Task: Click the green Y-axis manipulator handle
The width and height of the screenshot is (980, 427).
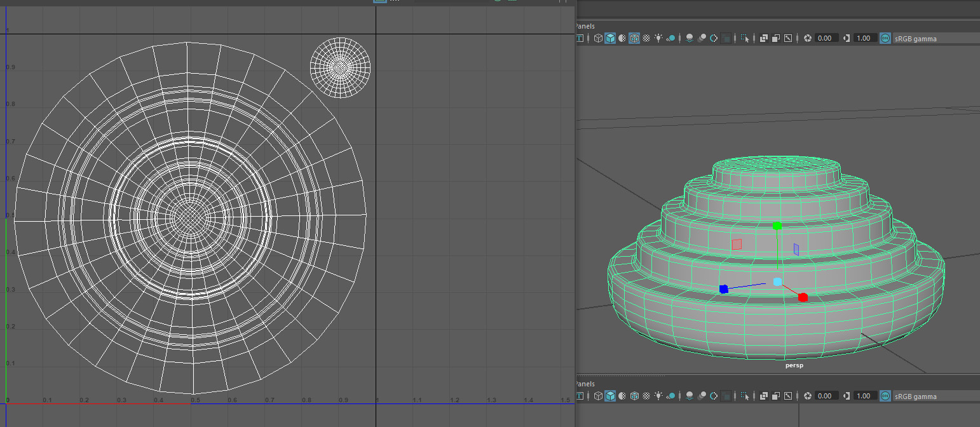Action: 777,226
